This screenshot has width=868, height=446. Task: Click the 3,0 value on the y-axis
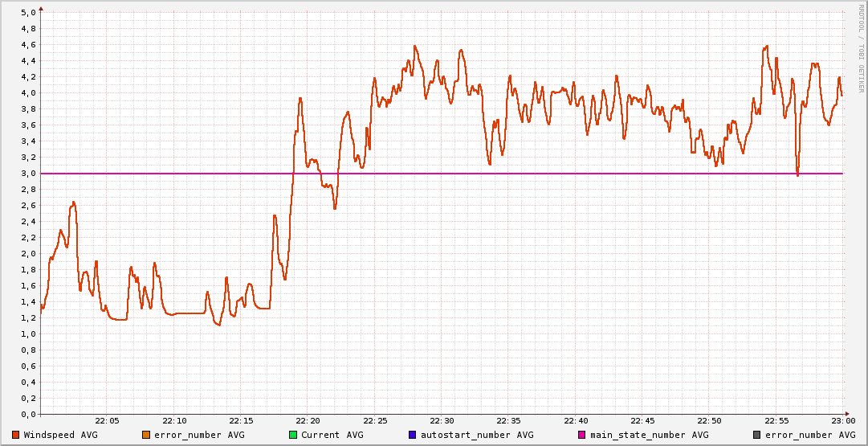27,174
